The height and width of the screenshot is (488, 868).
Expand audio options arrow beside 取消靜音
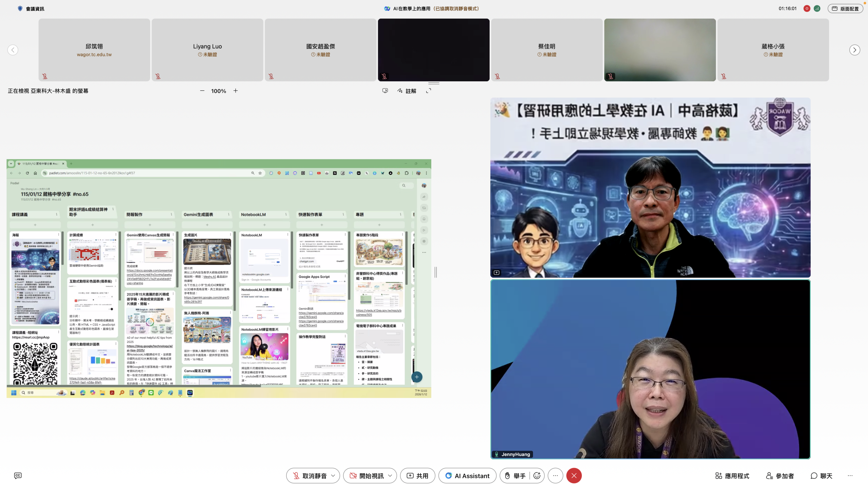pos(333,475)
